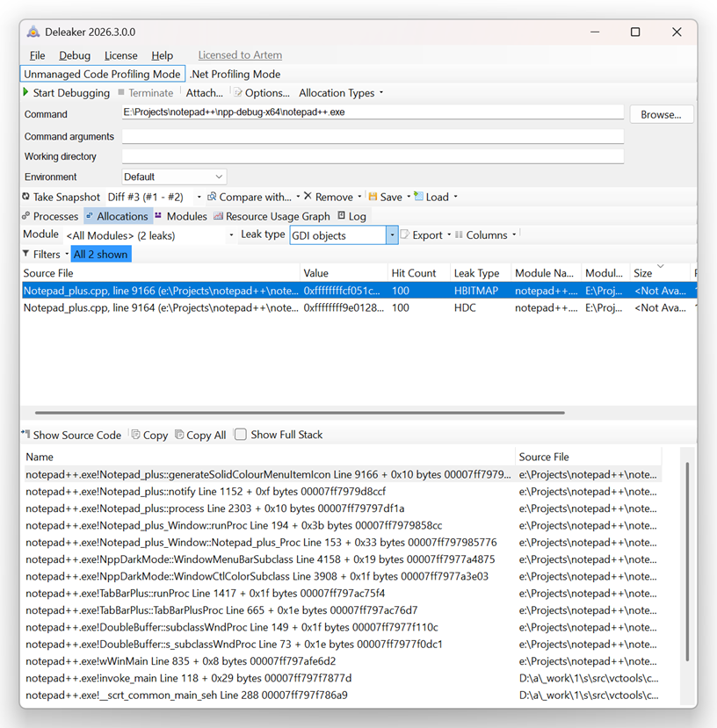Screen dimensions: 717x728
Task: Click the Processes tab icon
Action: [26, 215]
